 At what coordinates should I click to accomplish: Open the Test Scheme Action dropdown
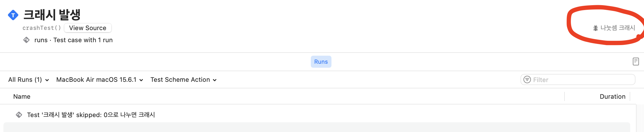[183, 80]
